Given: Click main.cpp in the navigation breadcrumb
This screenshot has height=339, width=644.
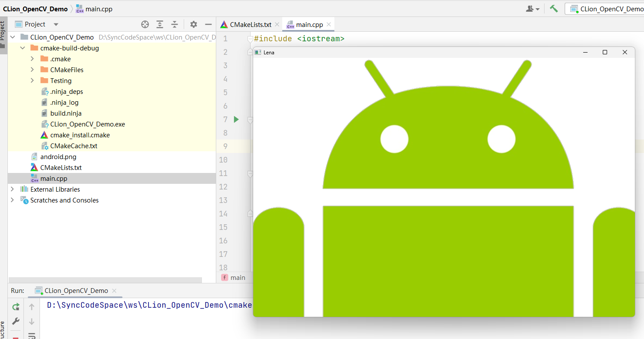Looking at the screenshot, I should click(x=94, y=9).
